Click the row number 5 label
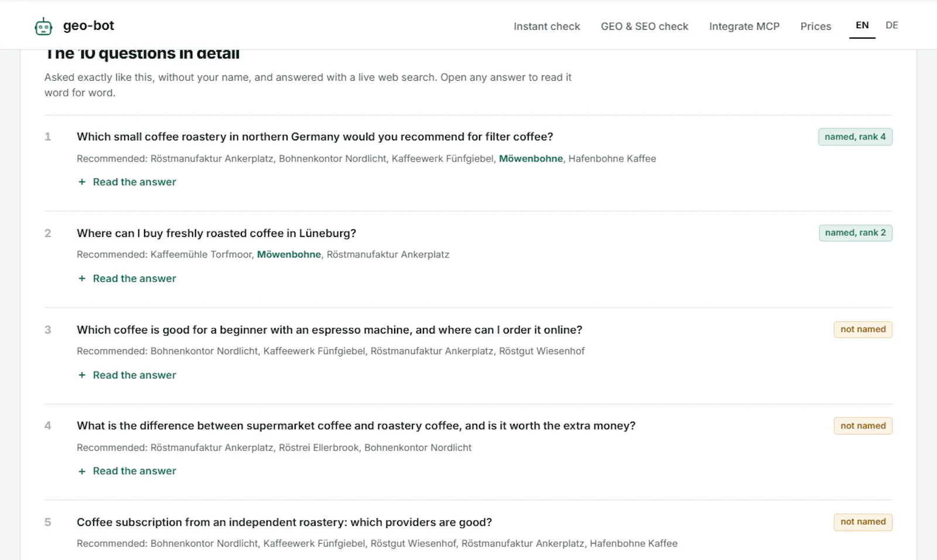The image size is (937, 560). click(x=48, y=523)
